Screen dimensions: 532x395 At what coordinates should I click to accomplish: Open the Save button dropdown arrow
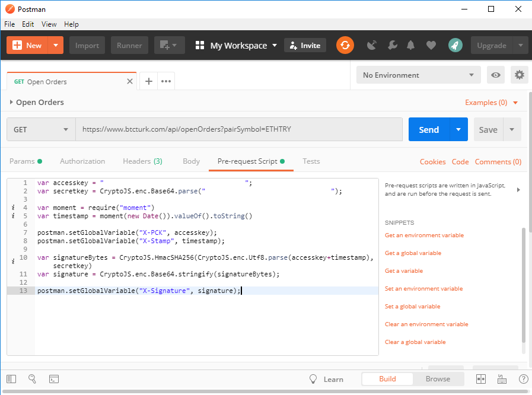(x=512, y=129)
